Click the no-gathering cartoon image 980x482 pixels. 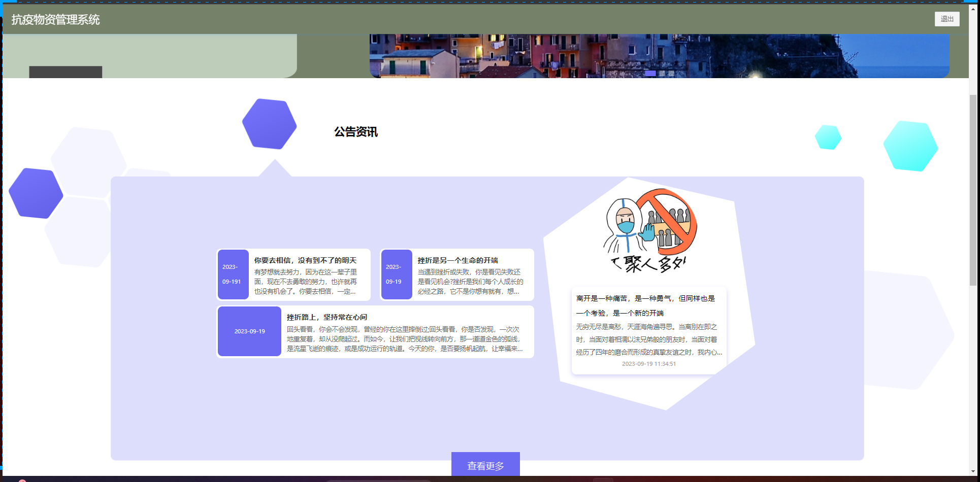[x=649, y=231]
